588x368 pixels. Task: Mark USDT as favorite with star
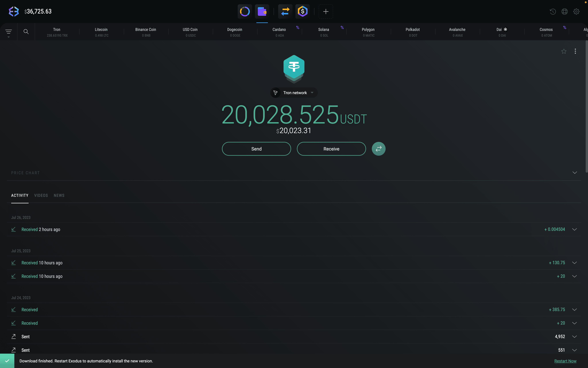coord(564,51)
